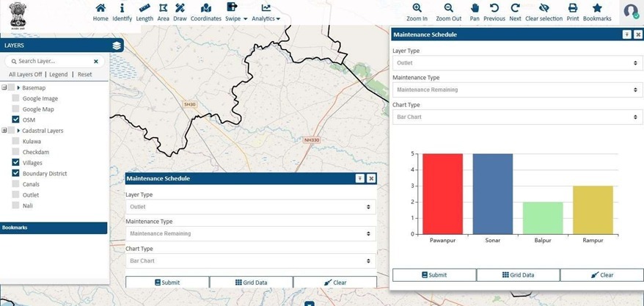The height and width of the screenshot is (306, 644).
Task: Click the Print icon
Action: pyautogui.click(x=572, y=8)
